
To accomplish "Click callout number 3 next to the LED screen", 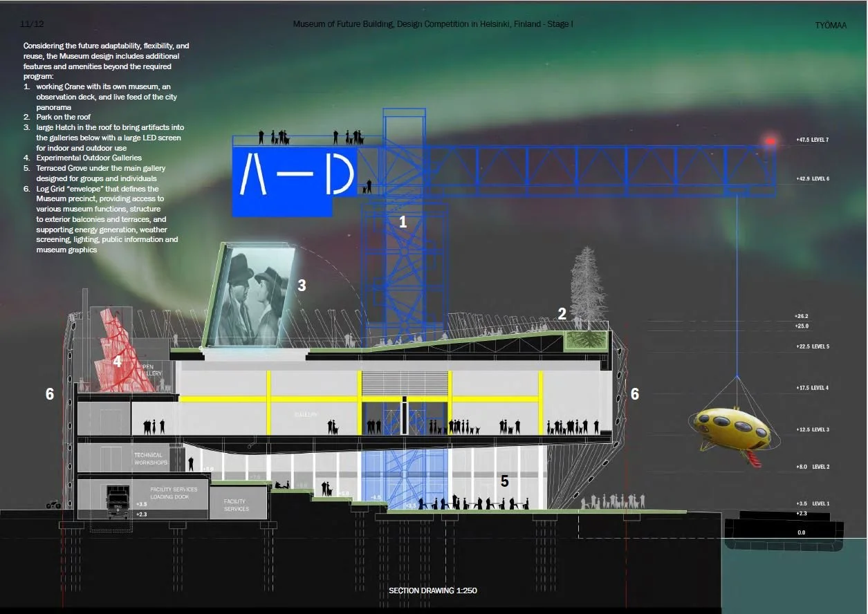I will click(302, 284).
